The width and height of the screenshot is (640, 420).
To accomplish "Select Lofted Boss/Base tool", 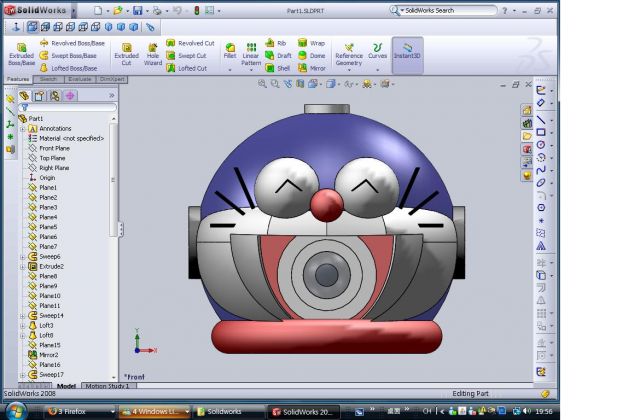I will click(x=69, y=68).
